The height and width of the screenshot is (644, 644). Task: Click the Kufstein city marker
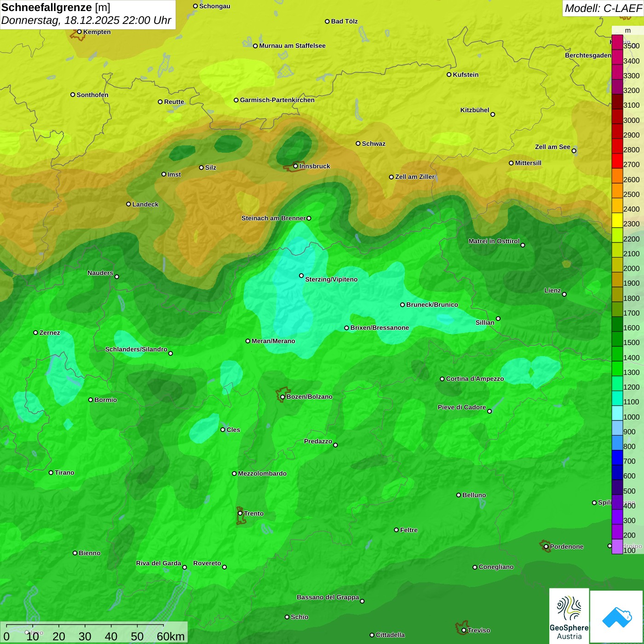pyautogui.click(x=449, y=75)
